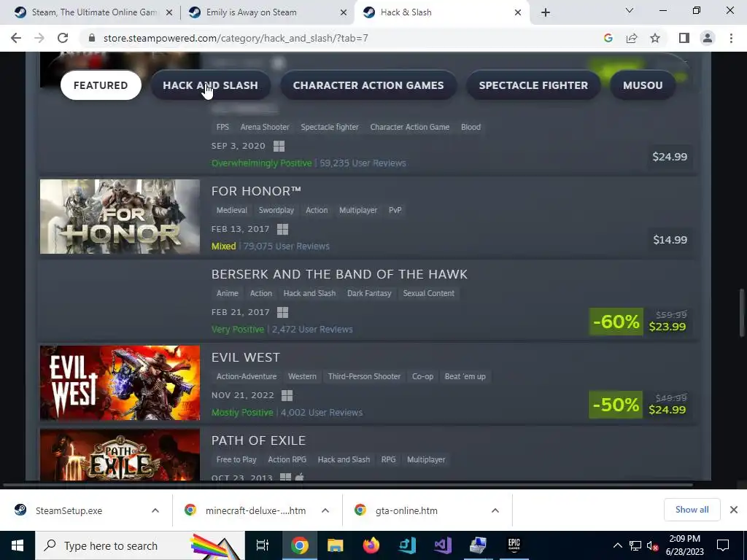Image resolution: width=747 pixels, height=560 pixels.
Task: Open the Google icon in address bar
Action: (608, 38)
